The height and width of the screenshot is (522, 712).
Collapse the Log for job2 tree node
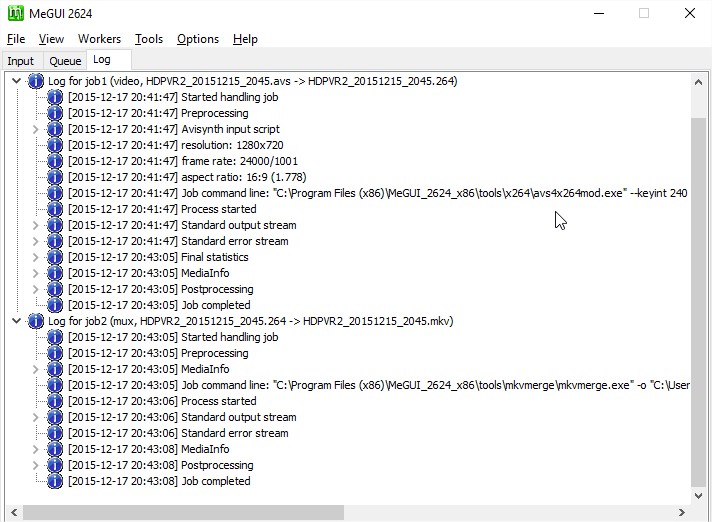[x=16, y=321]
